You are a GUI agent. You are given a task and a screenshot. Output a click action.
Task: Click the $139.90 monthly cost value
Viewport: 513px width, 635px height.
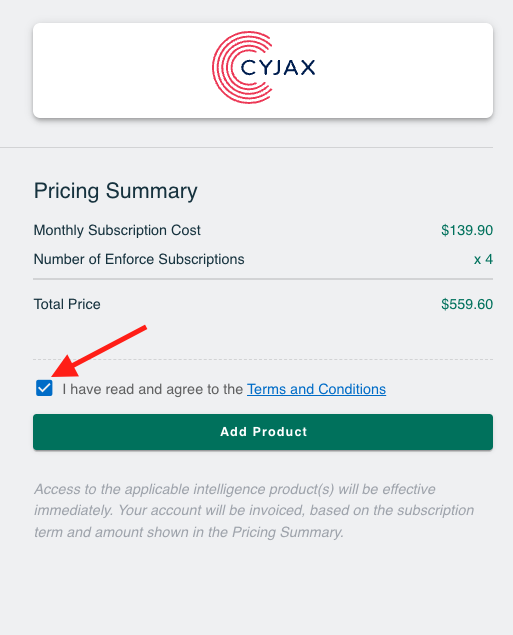(x=467, y=230)
